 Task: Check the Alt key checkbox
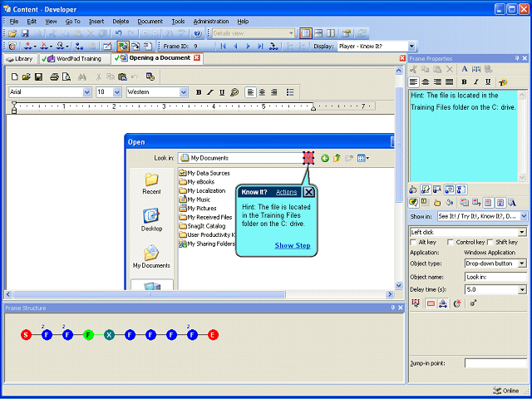coord(413,242)
